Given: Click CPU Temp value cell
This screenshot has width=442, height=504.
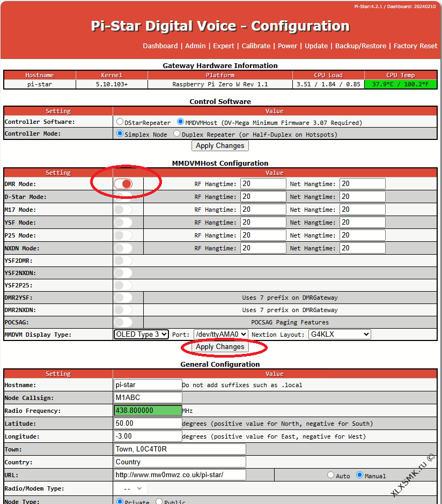Looking at the screenshot, I should pyautogui.click(x=401, y=84).
